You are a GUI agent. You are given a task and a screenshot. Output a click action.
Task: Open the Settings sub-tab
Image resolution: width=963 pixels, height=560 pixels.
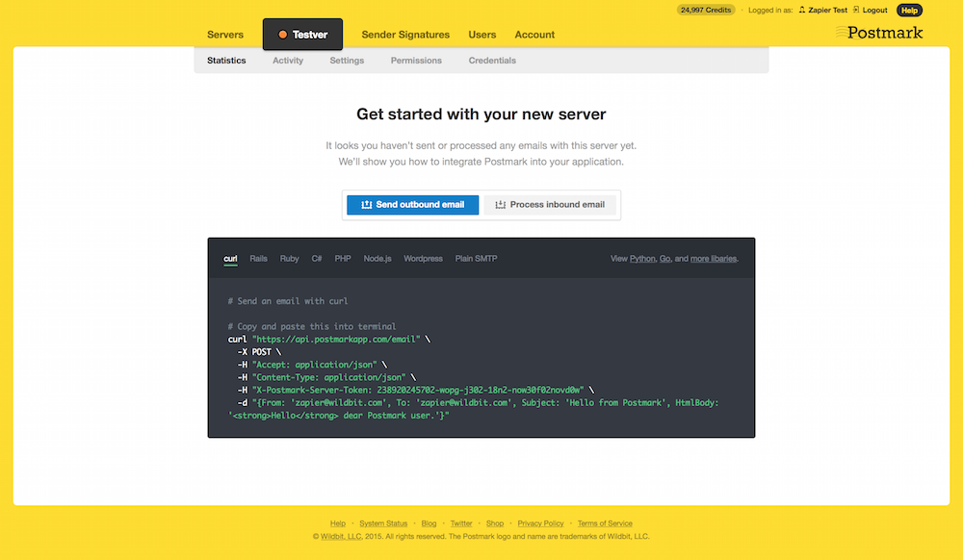click(347, 61)
